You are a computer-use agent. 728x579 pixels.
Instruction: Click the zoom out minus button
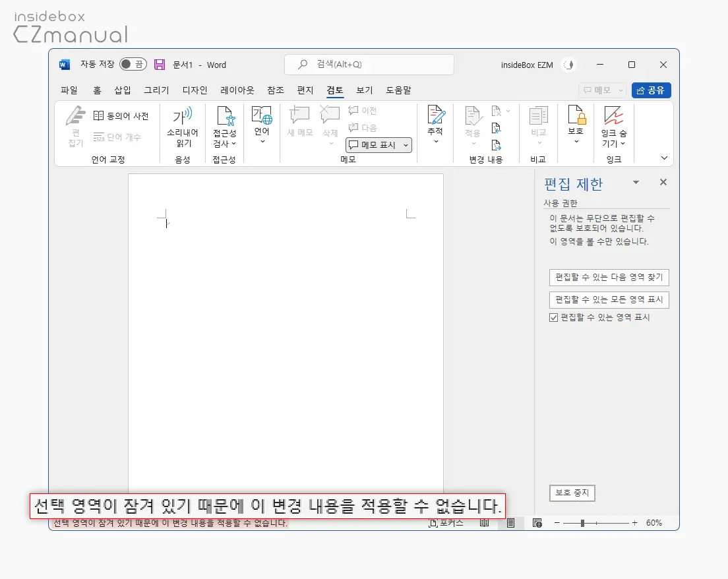(x=557, y=523)
